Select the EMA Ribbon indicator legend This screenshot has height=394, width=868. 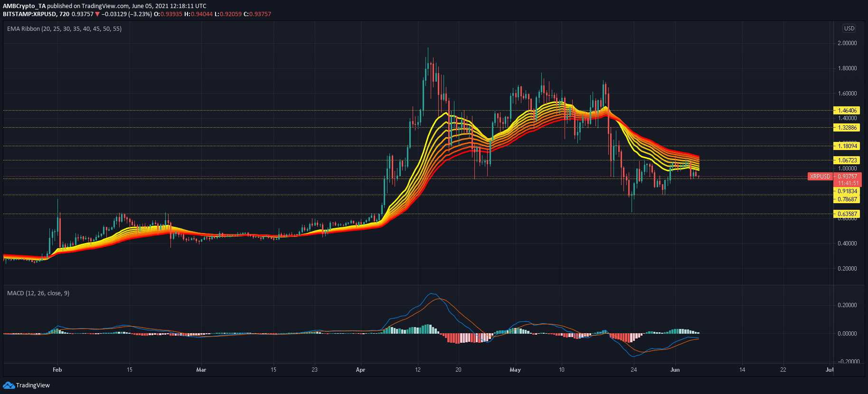(x=64, y=28)
